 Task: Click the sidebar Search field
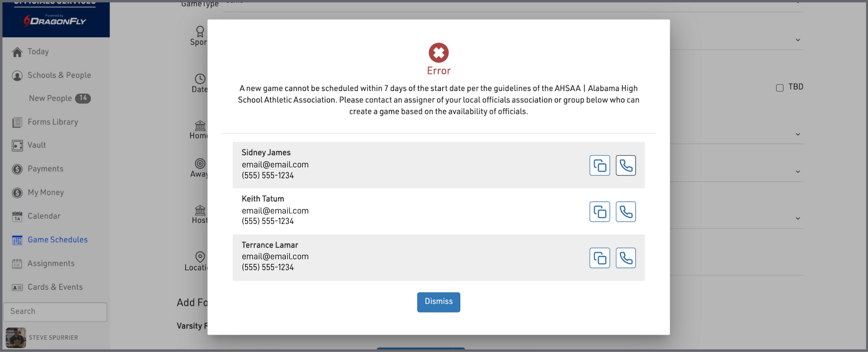(55, 312)
